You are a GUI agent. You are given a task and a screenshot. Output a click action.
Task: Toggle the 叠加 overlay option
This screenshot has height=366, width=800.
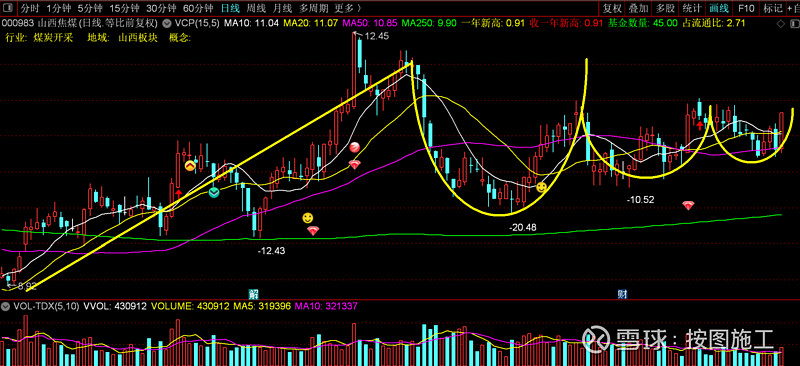tap(638, 8)
